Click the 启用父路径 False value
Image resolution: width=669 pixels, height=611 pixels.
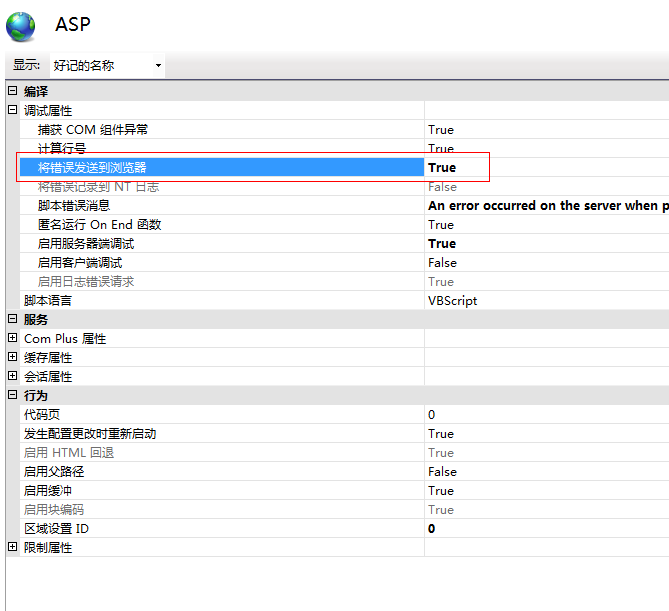click(x=442, y=472)
